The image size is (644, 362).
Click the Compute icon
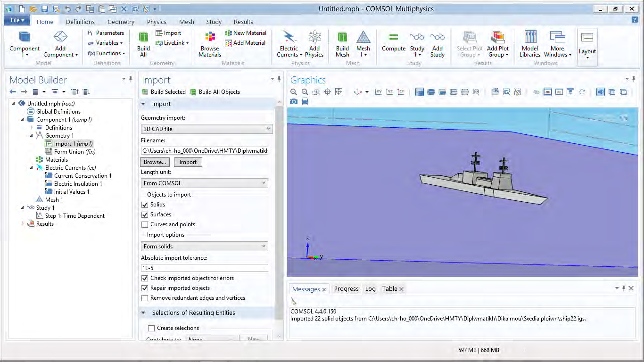point(394,37)
